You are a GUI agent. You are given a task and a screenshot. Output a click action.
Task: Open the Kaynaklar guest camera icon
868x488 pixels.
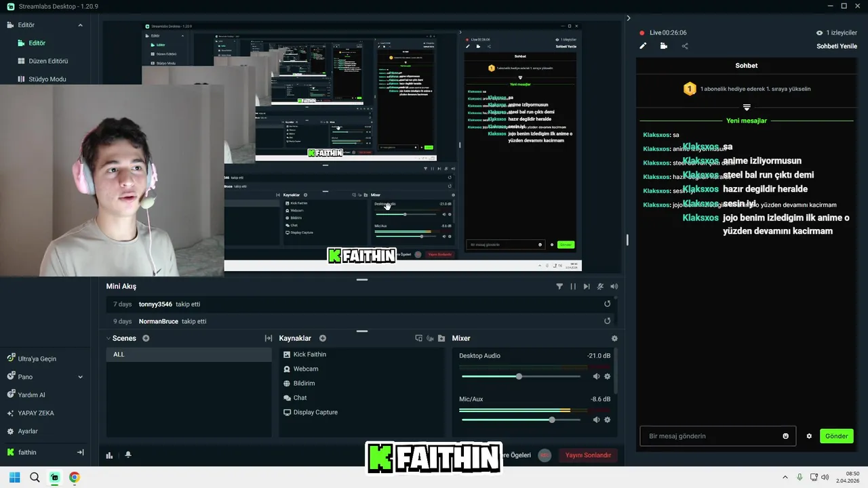click(x=430, y=338)
